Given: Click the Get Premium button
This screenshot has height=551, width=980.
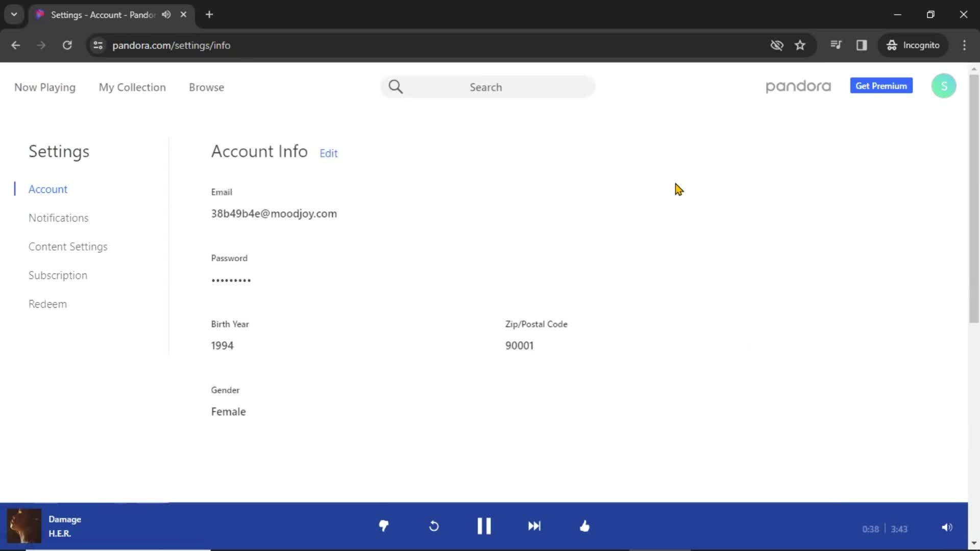Looking at the screenshot, I should [x=881, y=86].
